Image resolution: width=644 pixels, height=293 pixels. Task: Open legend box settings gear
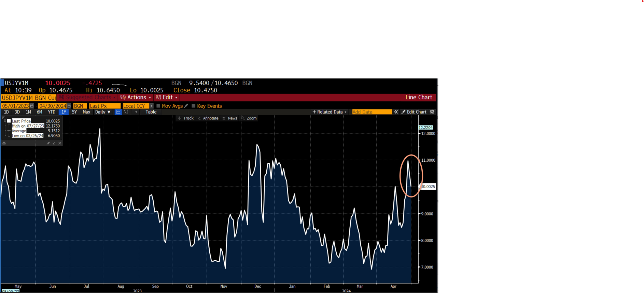pos(4,143)
